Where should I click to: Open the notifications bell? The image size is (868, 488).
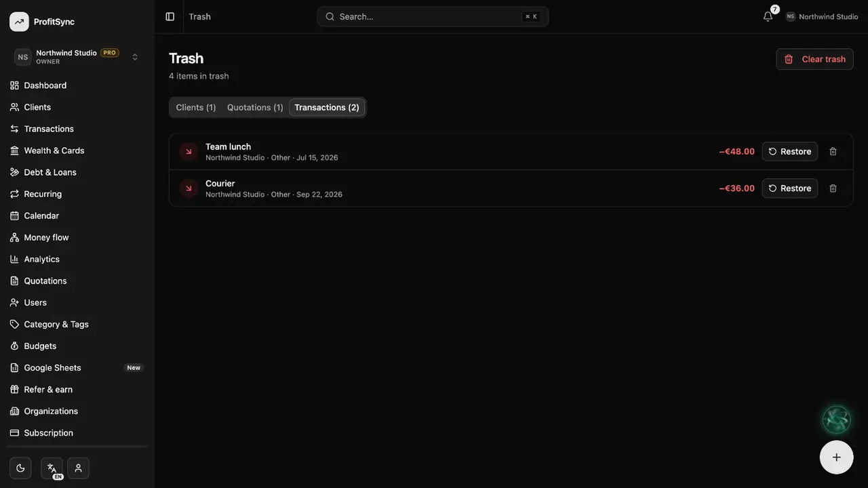click(768, 16)
